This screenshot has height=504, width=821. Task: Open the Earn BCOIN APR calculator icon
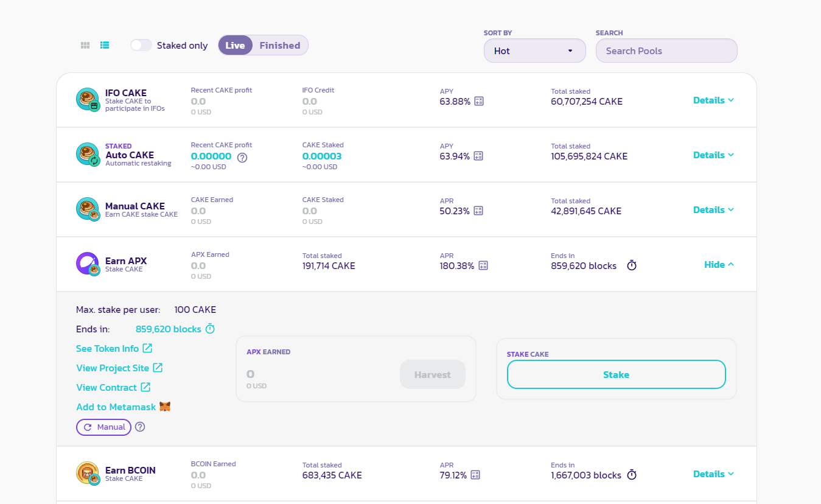coord(475,475)
